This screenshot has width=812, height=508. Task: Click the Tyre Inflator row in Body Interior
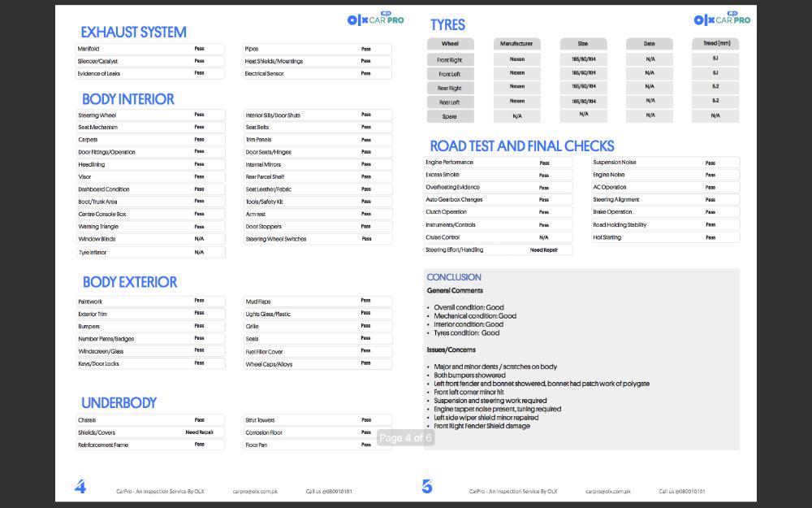[150, 252]
